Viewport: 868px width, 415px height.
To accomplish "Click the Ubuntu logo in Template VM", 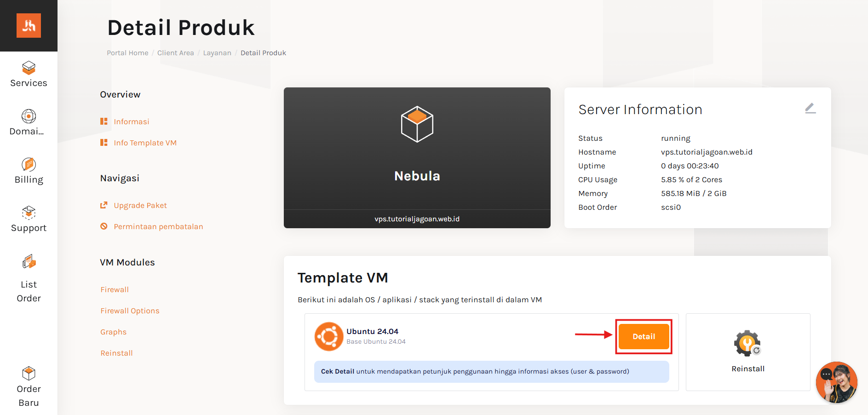I will tap(329, 336).
